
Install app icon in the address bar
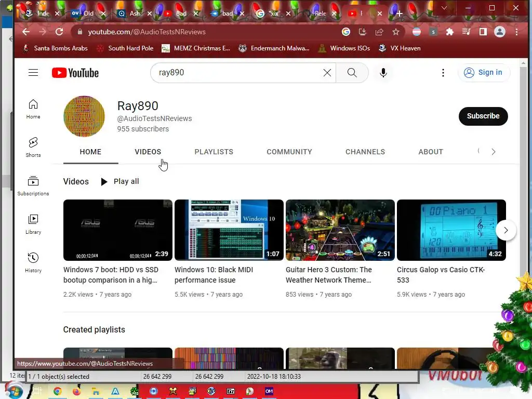pos(362,32)
